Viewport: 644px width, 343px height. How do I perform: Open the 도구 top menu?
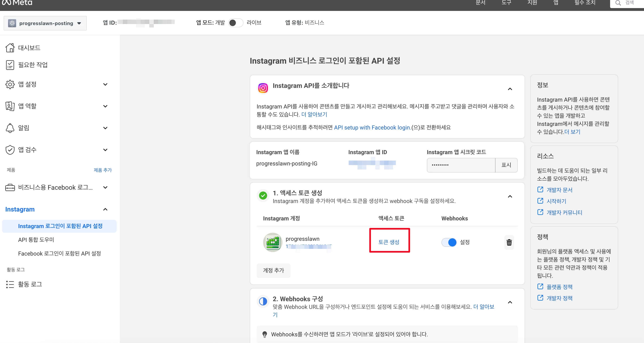click(x=506, y=2)
